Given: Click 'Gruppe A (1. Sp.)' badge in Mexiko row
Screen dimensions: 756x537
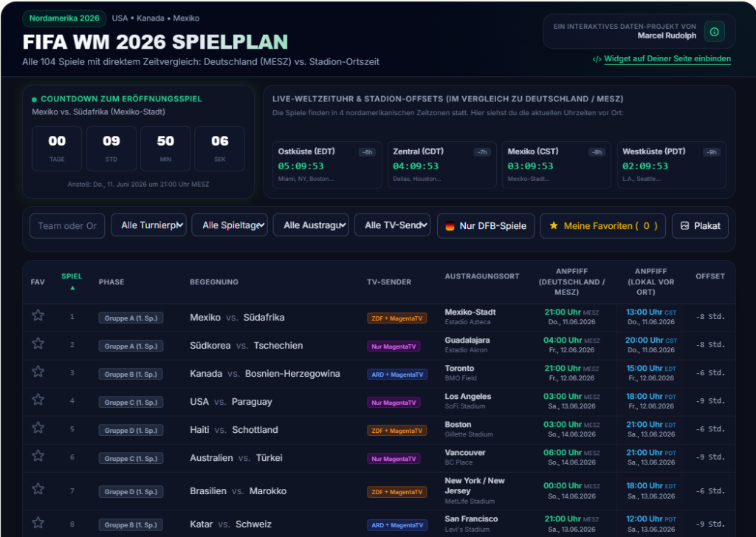Looking at the screenshot, I should point(131,318).
